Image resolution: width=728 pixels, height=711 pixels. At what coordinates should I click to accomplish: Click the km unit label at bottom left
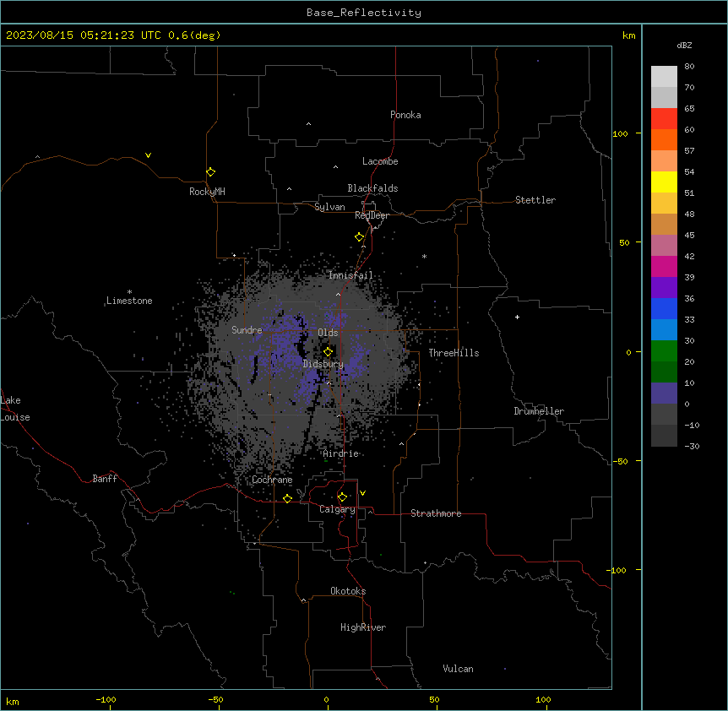click(x=13, y=701)
